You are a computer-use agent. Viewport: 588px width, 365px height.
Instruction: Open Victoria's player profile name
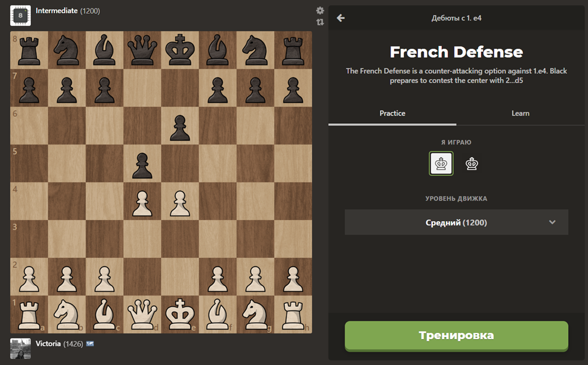pos(48,344)
